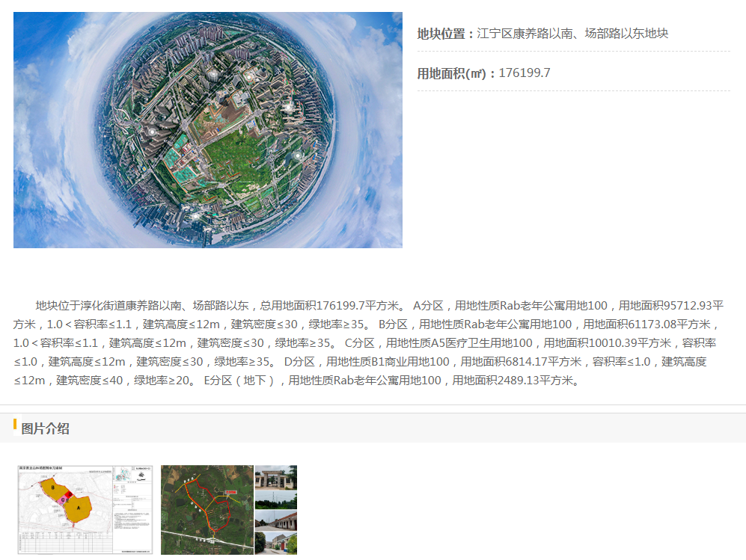746x560 pixels.
Task: Click the 地块位置 location text line
Action: 542,34
